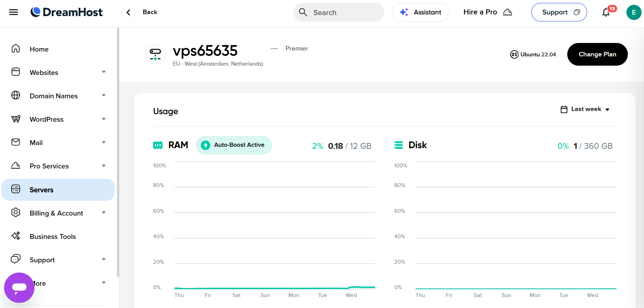Click the Back text link
The height and width of the screenshot is (308, 644).
[150, 12]
